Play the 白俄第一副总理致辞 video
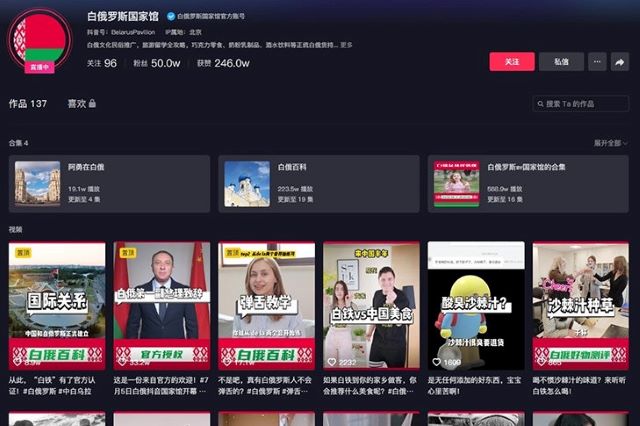The width and height of the screenshot is (640, 426). tap(162, 306)
